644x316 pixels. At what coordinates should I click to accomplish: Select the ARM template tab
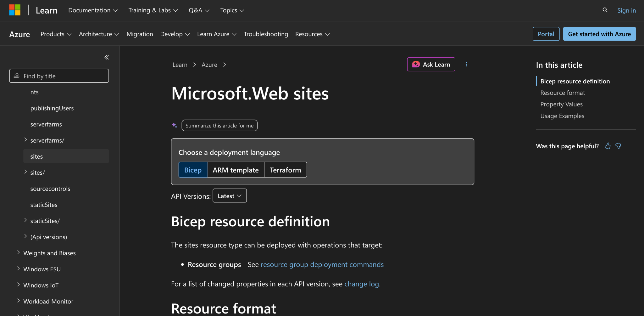236,170
